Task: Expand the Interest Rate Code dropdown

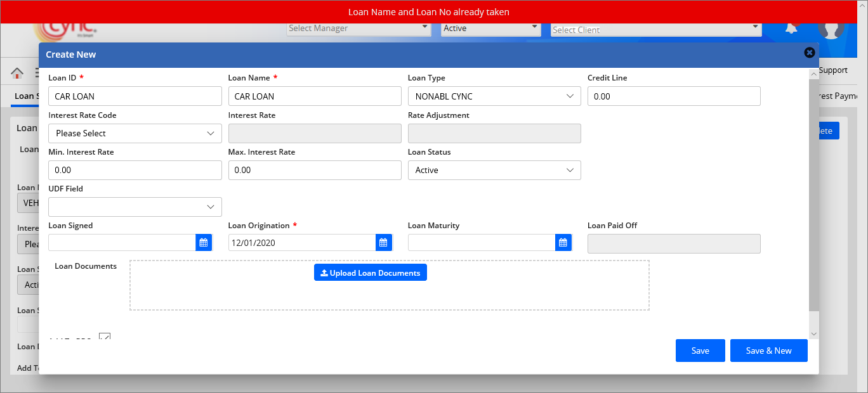Action: pyautogui.click(x=135, y=133)
